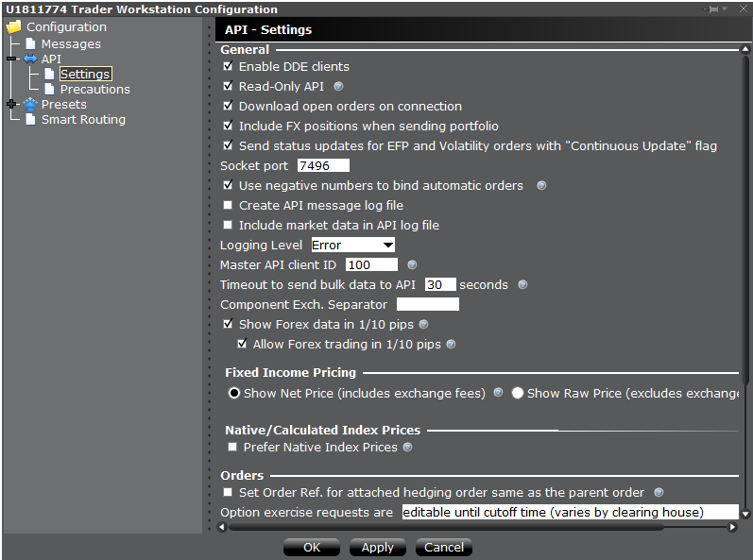Enable Create API message log file
The height and width of the screenshot is (560, 753).
pyautogui.click(x=228, y=205)
